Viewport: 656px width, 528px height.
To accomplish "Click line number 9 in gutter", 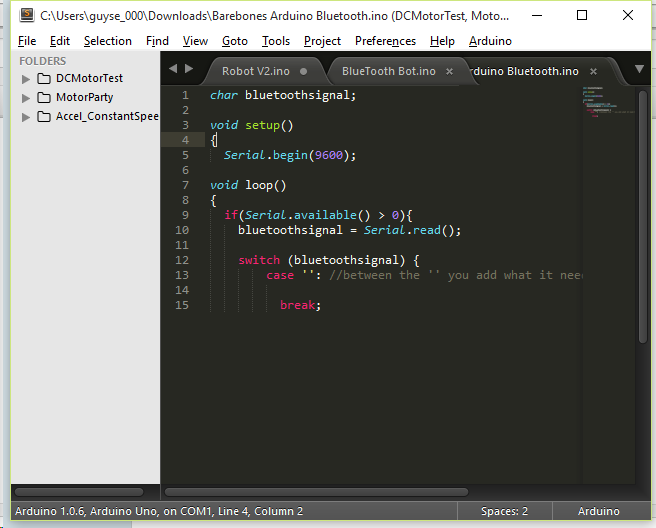I will click(x=185, y=215).
